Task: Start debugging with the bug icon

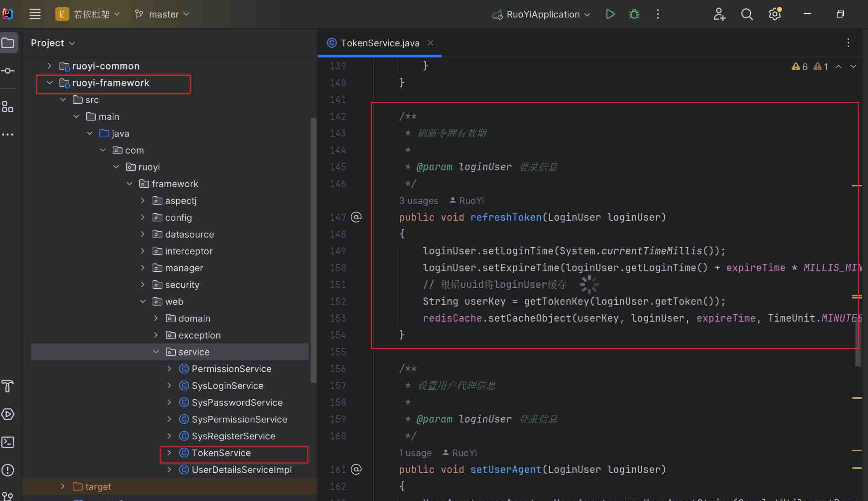Action: point(634,14)
